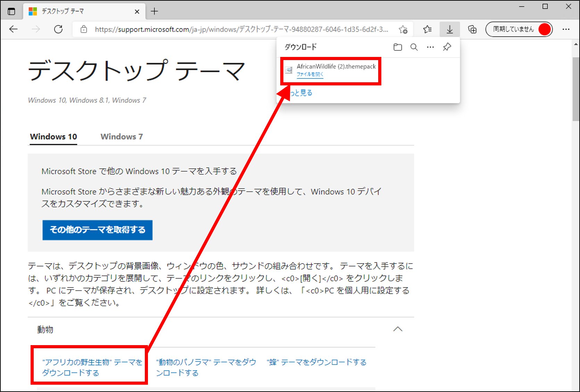Open more options in Downloads panel

[x=430, y=47]
